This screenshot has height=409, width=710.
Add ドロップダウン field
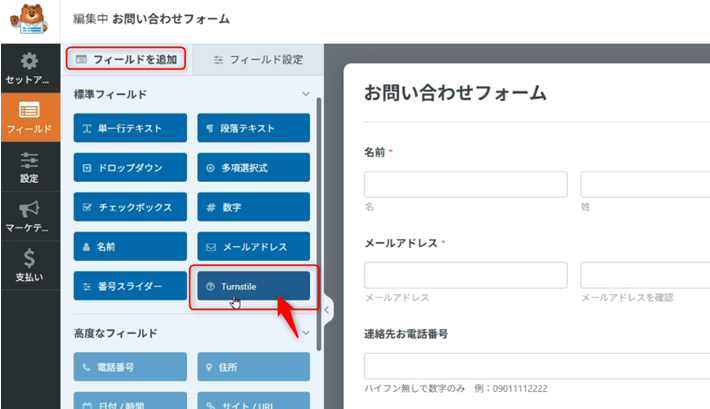[x=130, y=168]
